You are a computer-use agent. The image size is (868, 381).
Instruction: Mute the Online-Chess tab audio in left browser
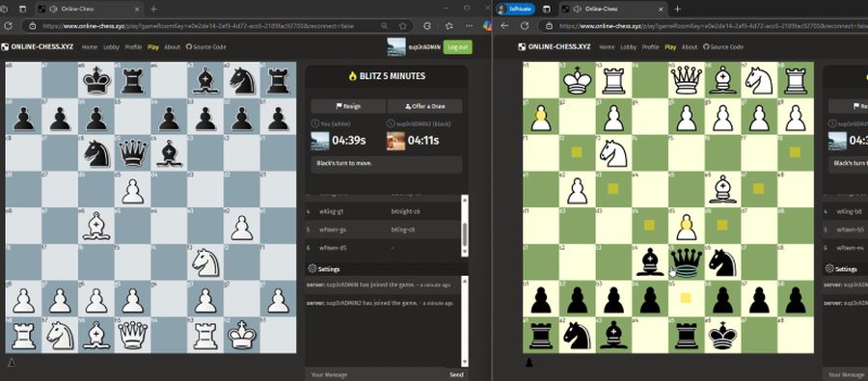54,9
